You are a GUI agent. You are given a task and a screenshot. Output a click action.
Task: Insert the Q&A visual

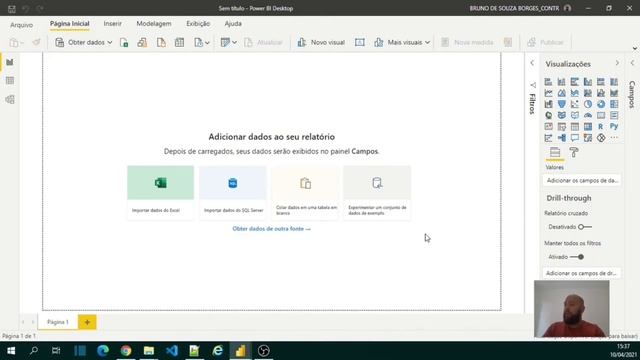tap(575, 138)
